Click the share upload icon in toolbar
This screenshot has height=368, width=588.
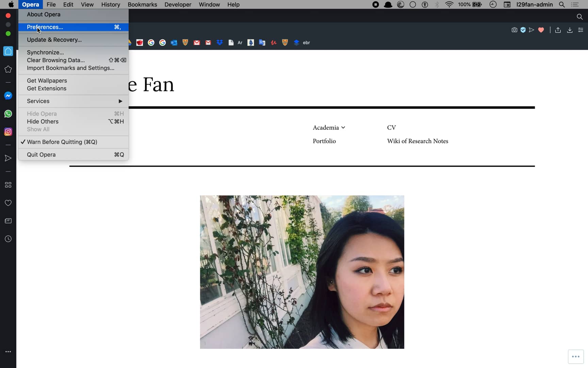point(558,30)
